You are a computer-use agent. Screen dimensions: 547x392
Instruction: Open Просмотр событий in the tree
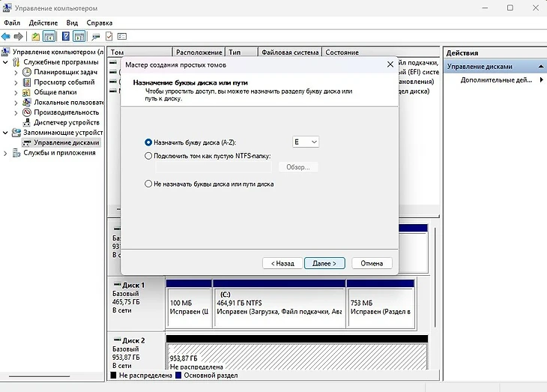click(64, 82)
